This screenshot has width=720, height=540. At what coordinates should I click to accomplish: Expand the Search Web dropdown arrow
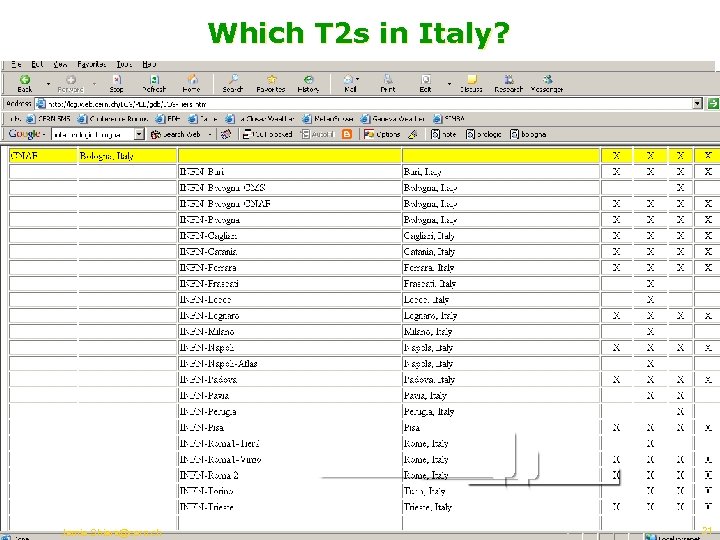pos(210,134)
